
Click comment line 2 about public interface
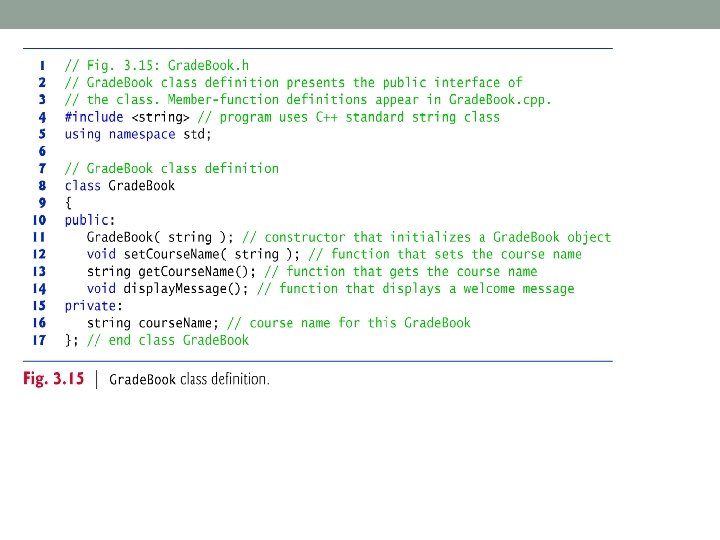[x=293, y=83]
